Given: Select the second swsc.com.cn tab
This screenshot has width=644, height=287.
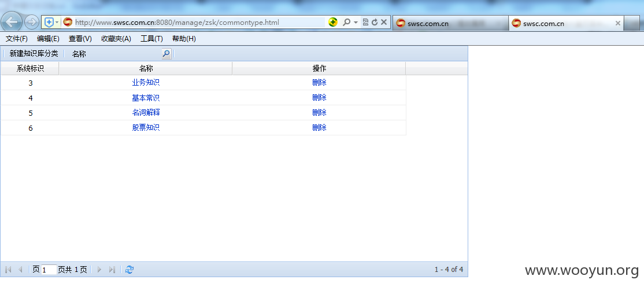Looking at the screenshot, I should click(x=565, y=24).
